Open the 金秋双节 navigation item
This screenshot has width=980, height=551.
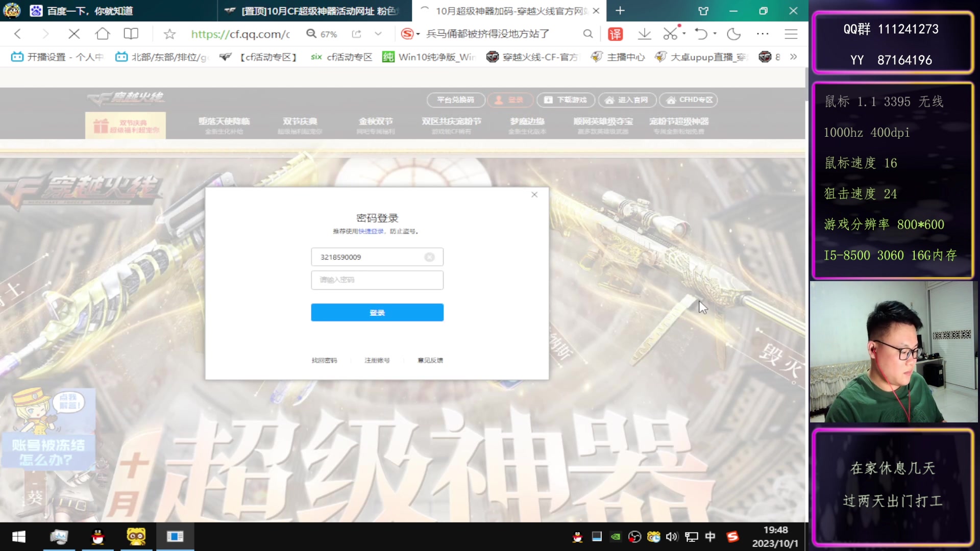376,125
